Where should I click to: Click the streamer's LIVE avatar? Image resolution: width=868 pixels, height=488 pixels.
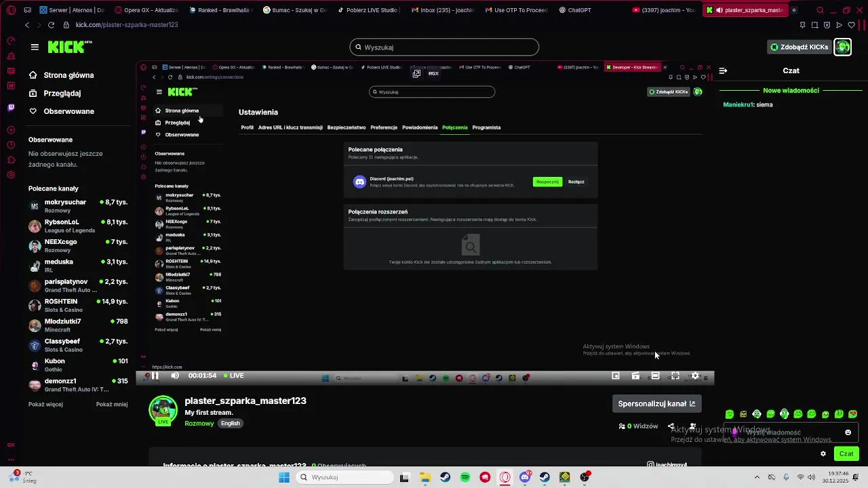pos(163,411)
